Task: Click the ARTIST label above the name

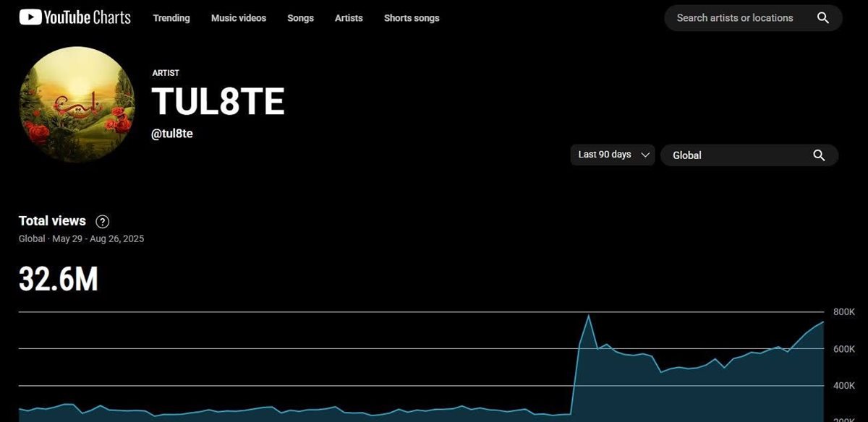Action: point(166,73)
